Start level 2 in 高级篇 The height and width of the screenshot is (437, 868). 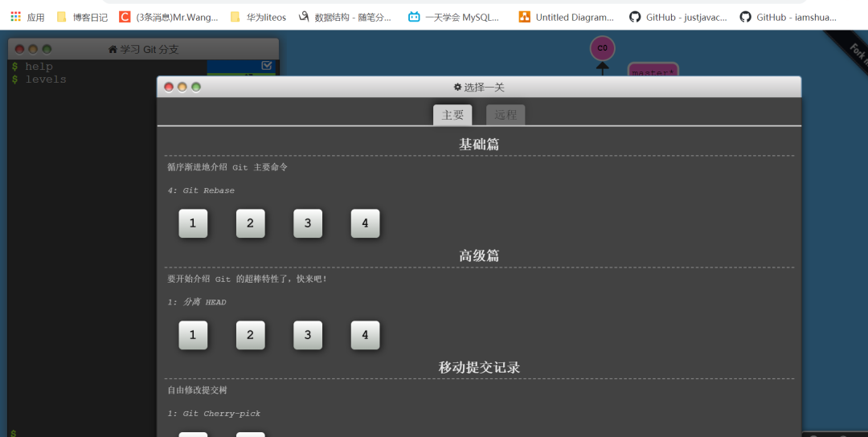pos(250,335)
